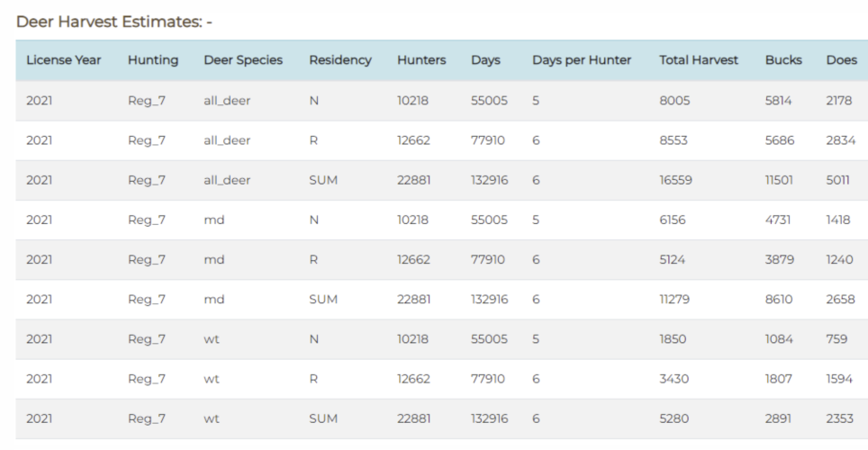This screenshot has height=450, width=868.
Task: Select the Bucks value 1084 in wt row
Action: (779, 338)
